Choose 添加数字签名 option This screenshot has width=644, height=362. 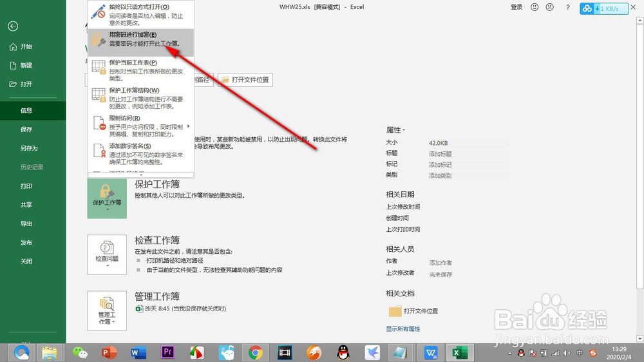[141, 154]
